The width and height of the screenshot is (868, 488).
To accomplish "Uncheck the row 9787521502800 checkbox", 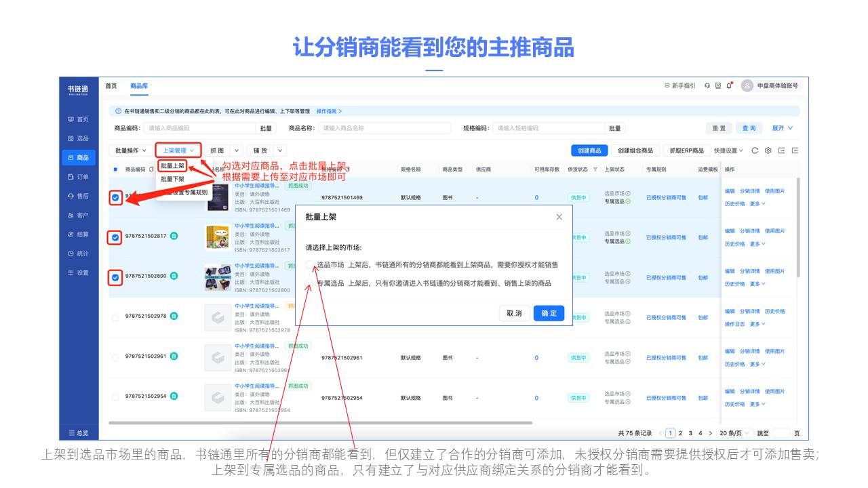I will click(x=115, y=277).
